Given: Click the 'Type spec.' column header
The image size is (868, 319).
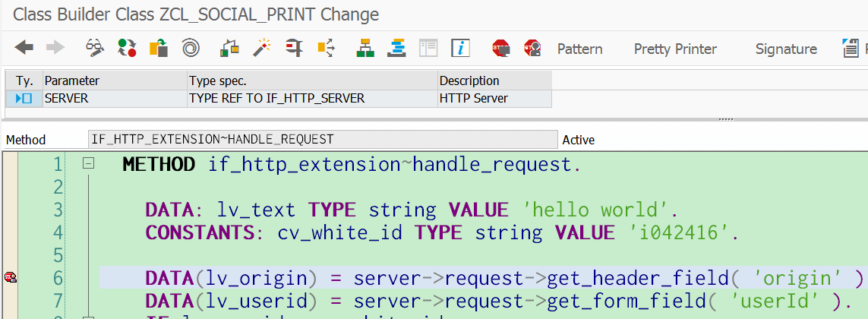Looking at the screenshot, I should [312, 81].
